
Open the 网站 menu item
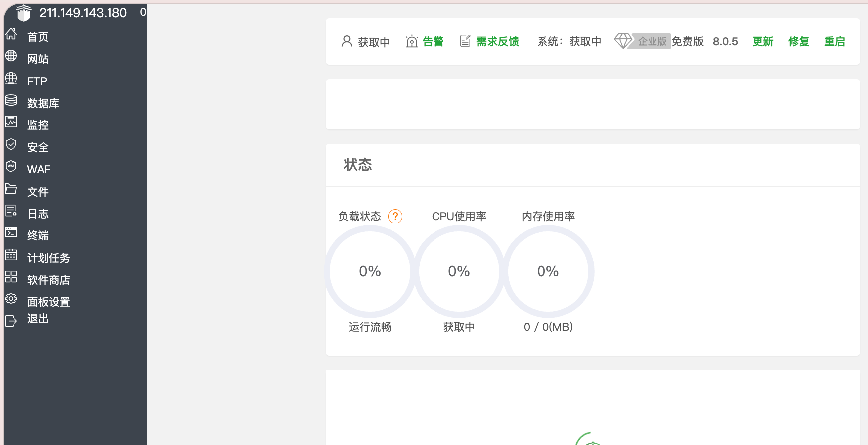pyautogui.click(x=38, y=59)
